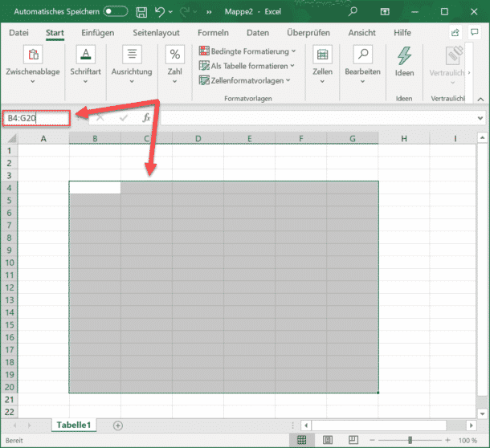The width and height of the screenshot is (490, 448).
Task: Click the Save disk icon
Action: pyautogui.click(x=141, y=13)
